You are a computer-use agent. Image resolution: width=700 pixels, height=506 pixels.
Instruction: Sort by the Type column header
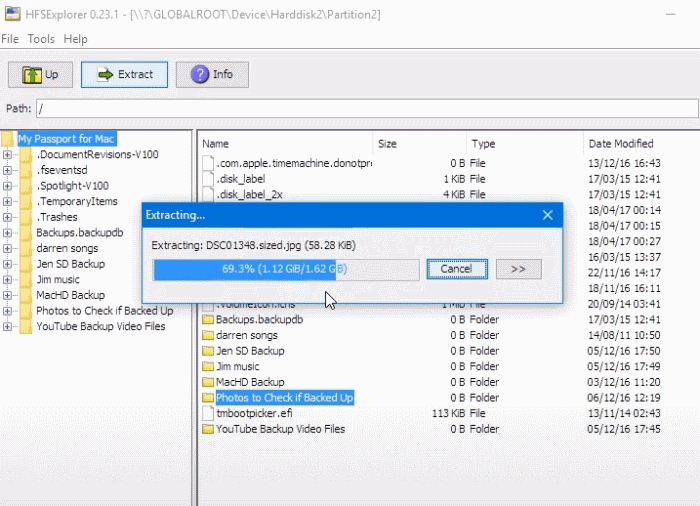525,144
